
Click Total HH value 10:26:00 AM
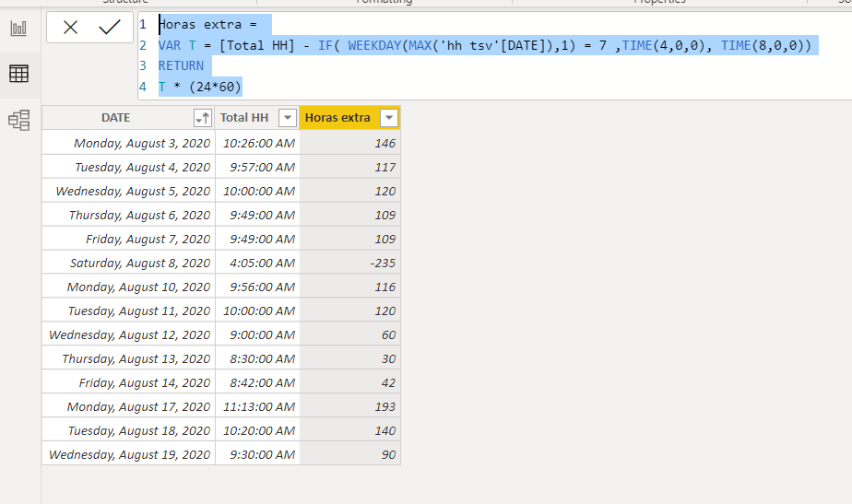pyautogui.click(x=257, y=143)
